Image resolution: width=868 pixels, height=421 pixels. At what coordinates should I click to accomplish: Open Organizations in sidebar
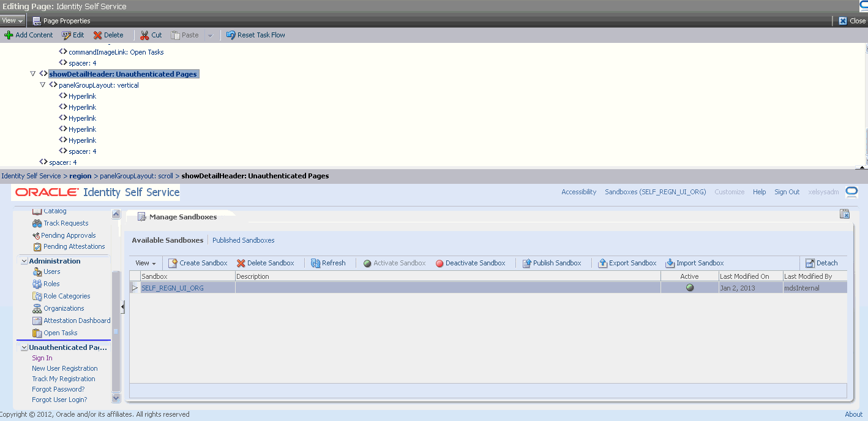(64, 308)
